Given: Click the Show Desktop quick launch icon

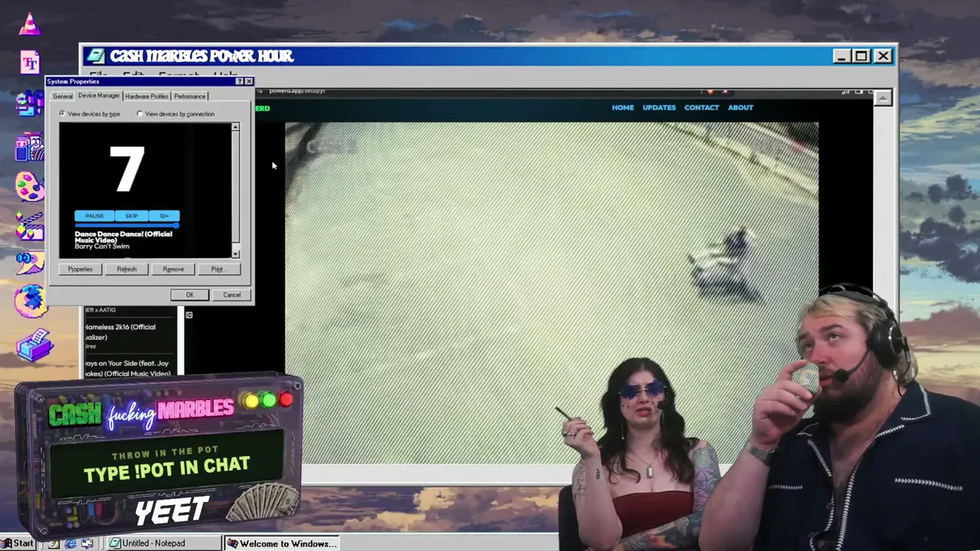Looking at the screenshot, I should [54, 543].
